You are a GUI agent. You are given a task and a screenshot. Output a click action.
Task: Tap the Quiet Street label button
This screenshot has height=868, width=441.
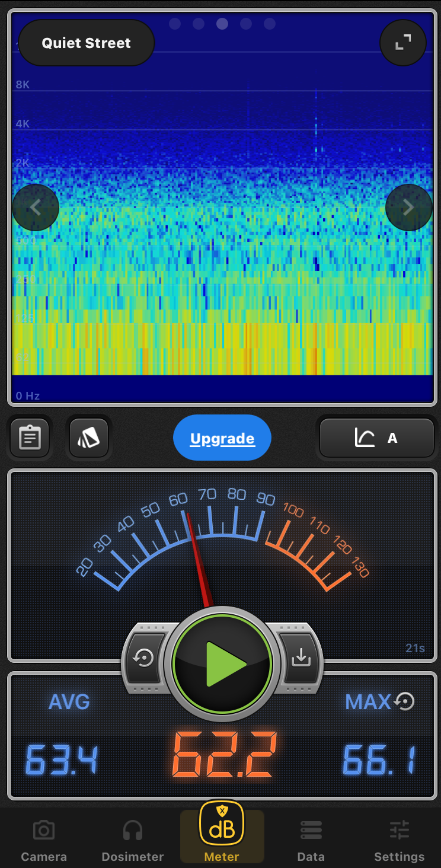(x=87, y=43)
